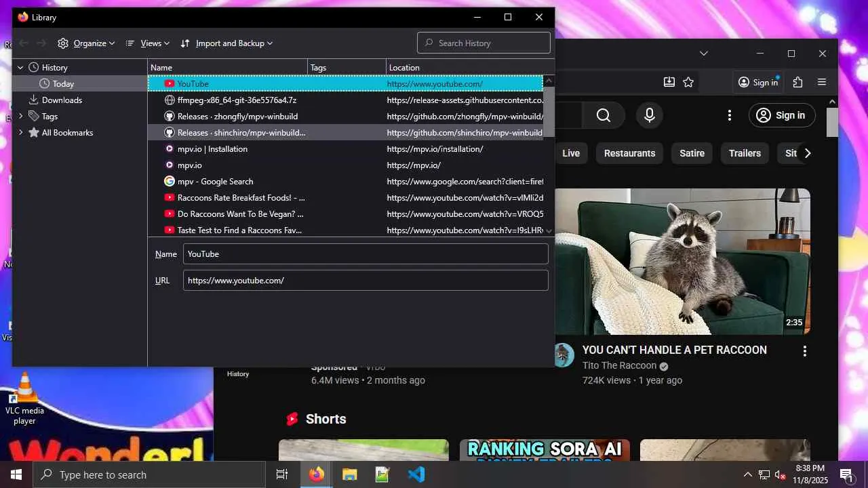Open the Views dropdown in Library
This screenshot has width=868, height=488.
(147, 43)
